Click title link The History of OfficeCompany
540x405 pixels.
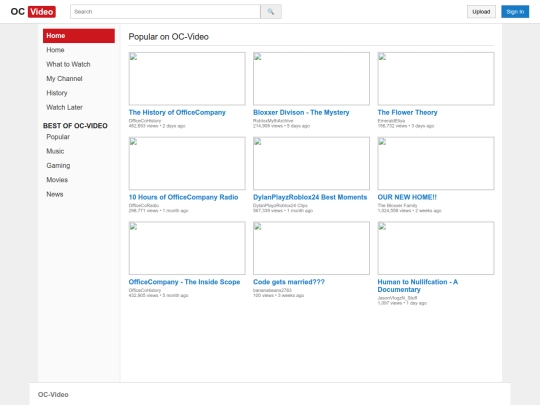177,112
